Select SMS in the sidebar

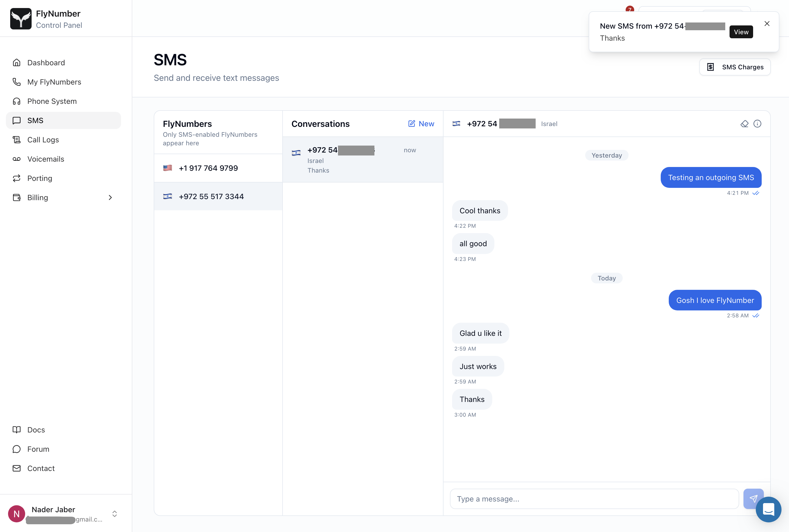click(63, 120)
